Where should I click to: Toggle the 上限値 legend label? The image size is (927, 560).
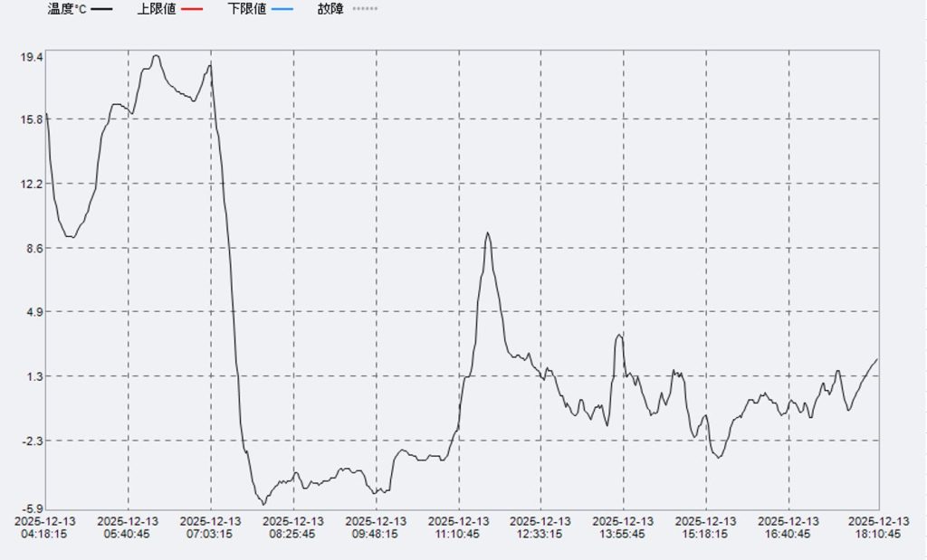click(157, 9)
